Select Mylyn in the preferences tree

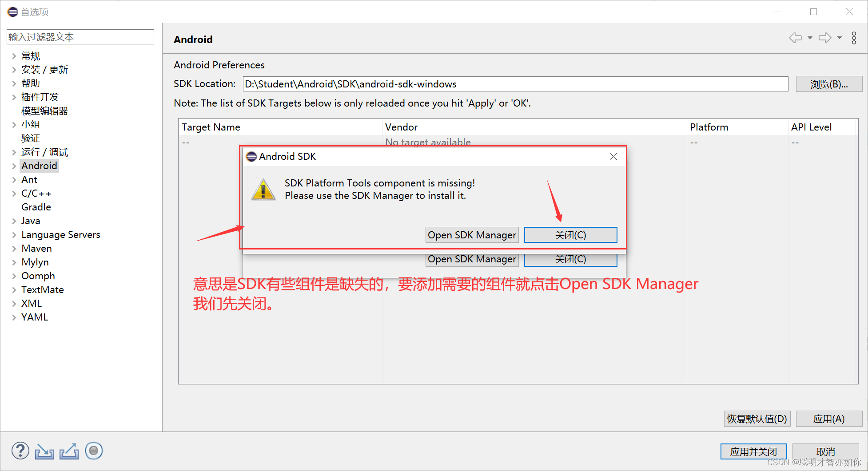pyautogui.click(x=35, y=262)
